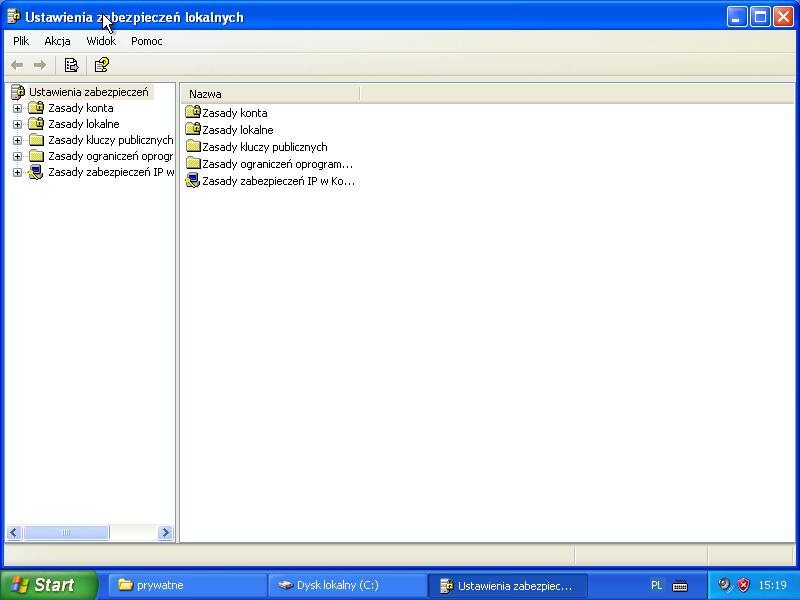The image size is (800, 600).
Task: Click the Start button
Action: coord(48,585)
